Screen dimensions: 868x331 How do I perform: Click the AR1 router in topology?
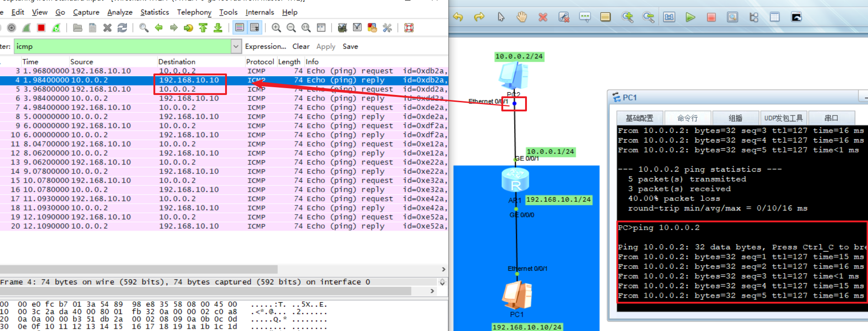516,180
